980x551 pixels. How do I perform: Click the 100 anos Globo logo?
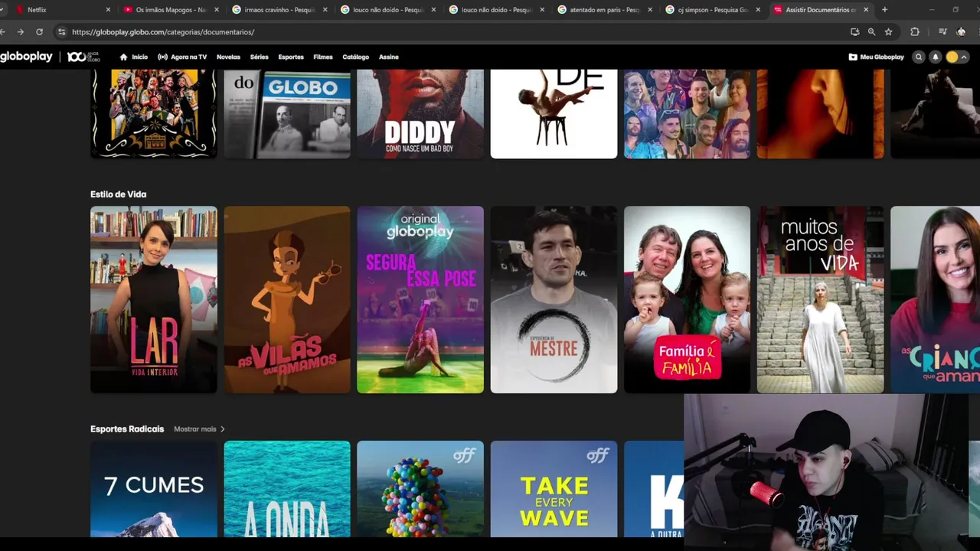click(x=83, y=57)
